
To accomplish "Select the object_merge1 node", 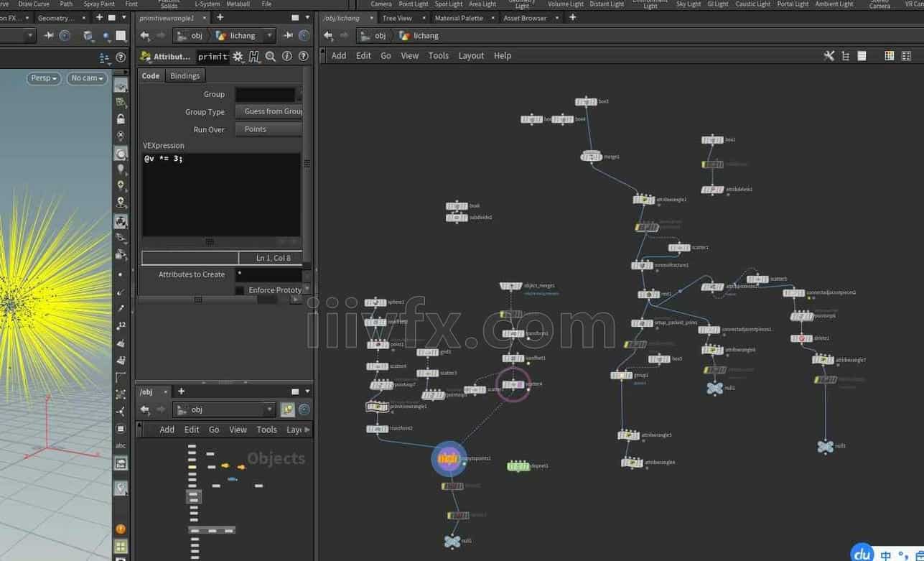I will (x=511, y=286).
